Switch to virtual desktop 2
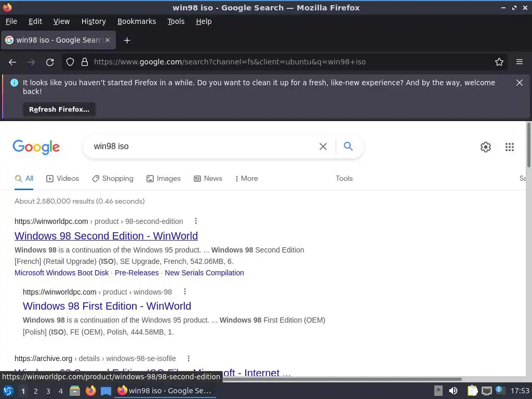532x399 pixels. (x=36, y=391)
